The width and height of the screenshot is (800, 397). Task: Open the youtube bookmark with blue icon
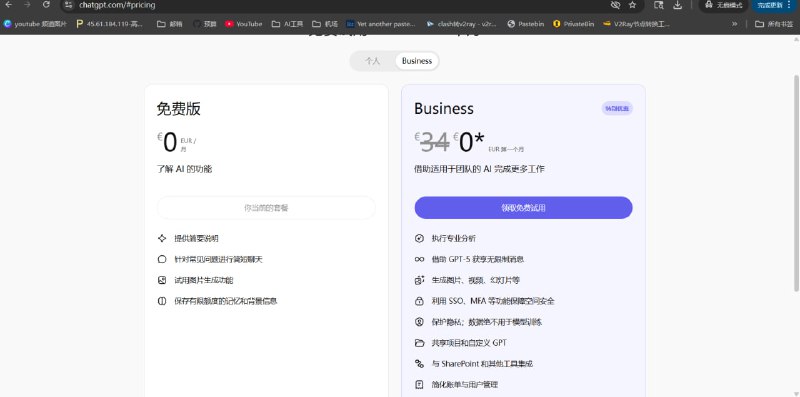pos(35,24)
